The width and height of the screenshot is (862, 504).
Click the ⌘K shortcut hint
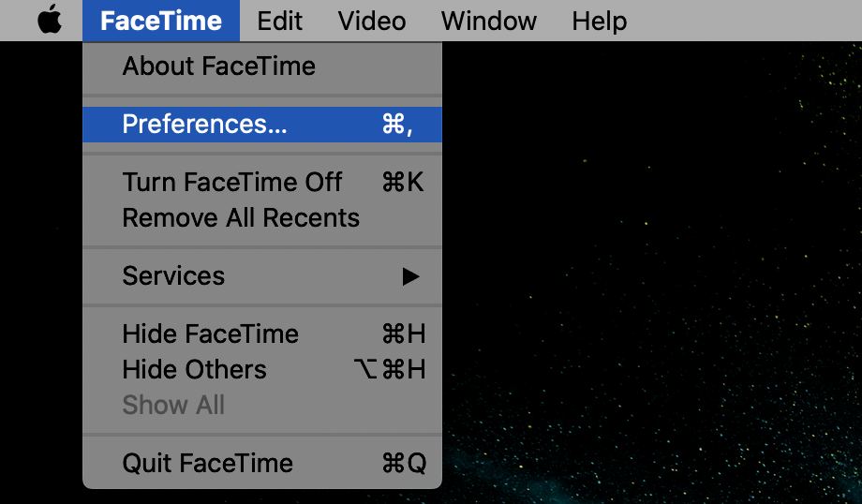click(403, 183)
